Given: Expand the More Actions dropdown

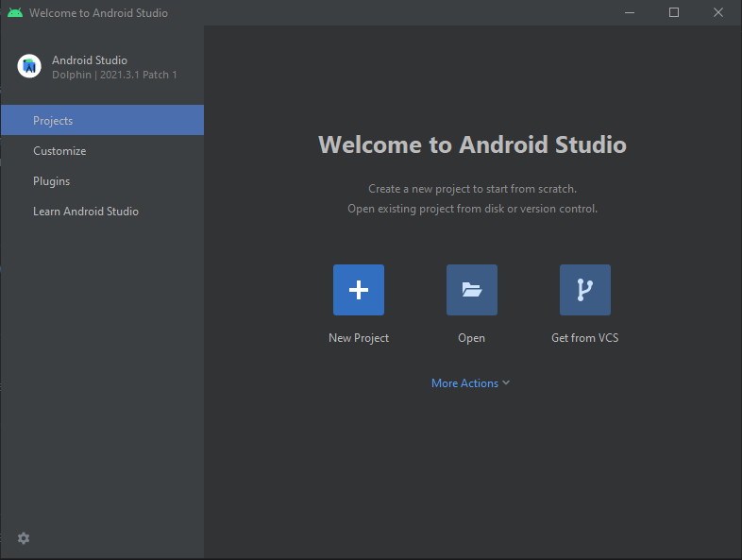Looking at the screenshot, I should click(470, 383).
